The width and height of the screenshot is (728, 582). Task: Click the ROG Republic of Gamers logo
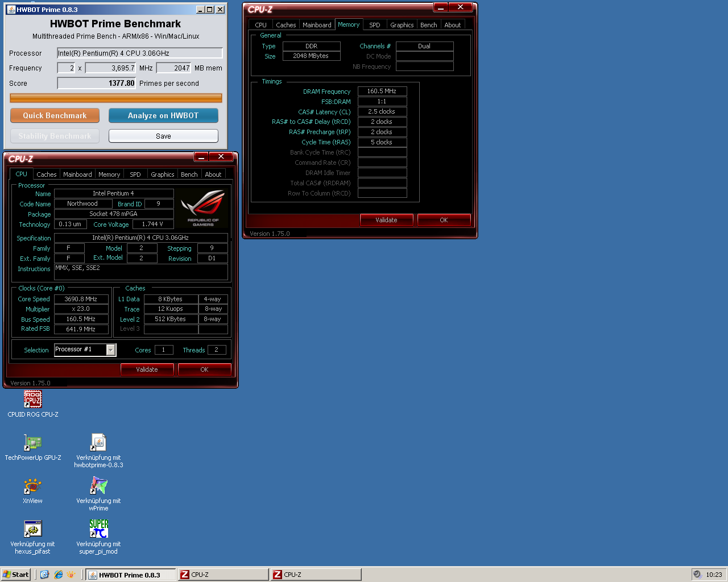coord(203,209)
